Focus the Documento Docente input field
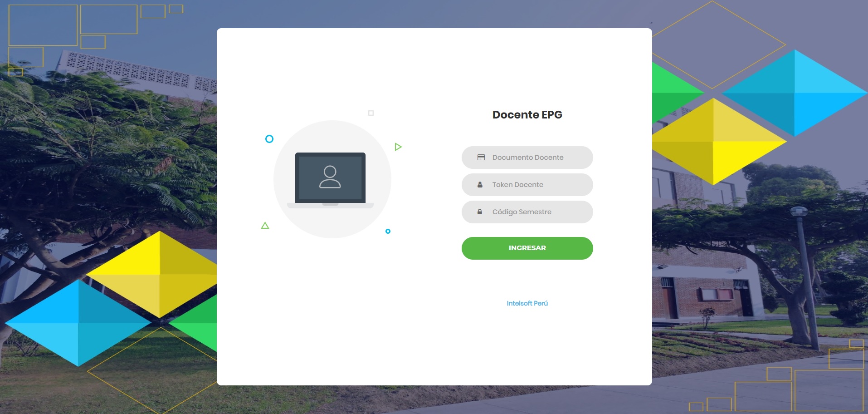The height and width of the screenshot is (414, 868). [x=527, y=158]
